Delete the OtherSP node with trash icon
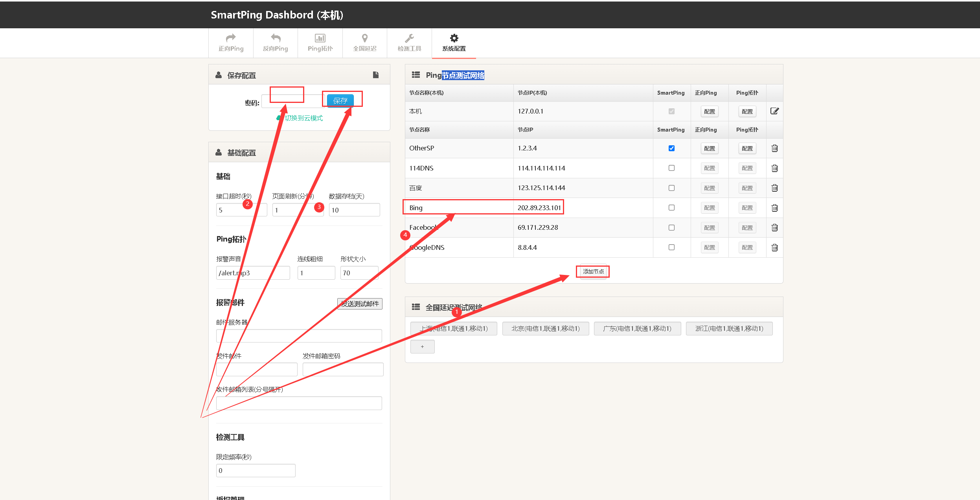Image resolution: width=980 pixels, height=500 pixels. pos(774,148)
